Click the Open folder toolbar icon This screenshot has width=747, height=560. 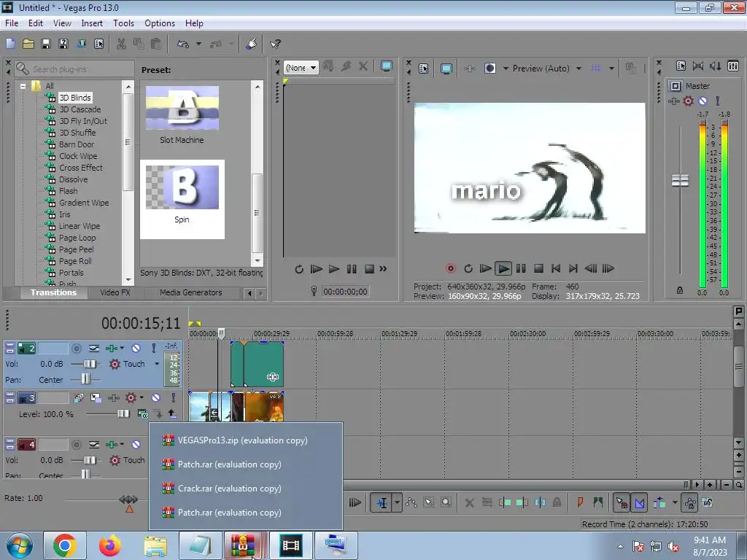point(28,44)
